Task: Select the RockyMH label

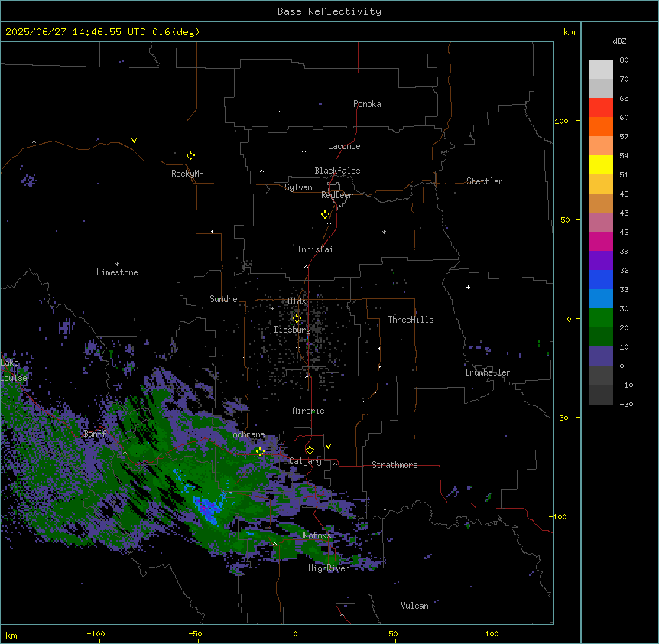Action: pos(187,174)
